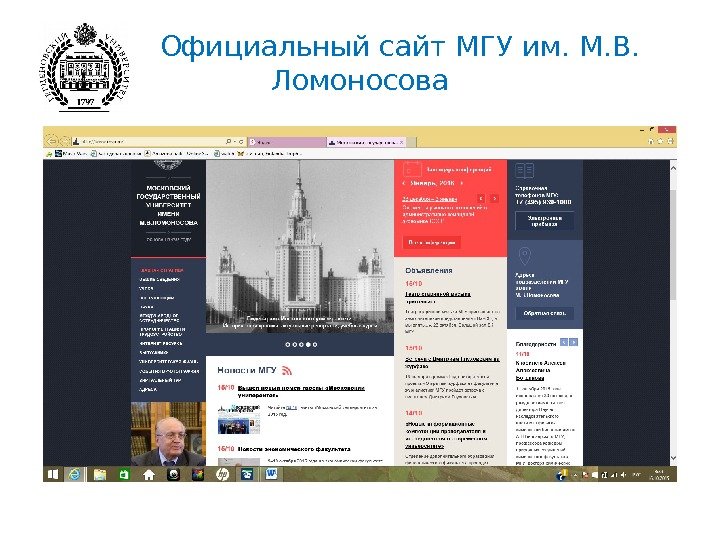Open the browser Tools gear icon
720x540 pixels.
coord(670,141)
